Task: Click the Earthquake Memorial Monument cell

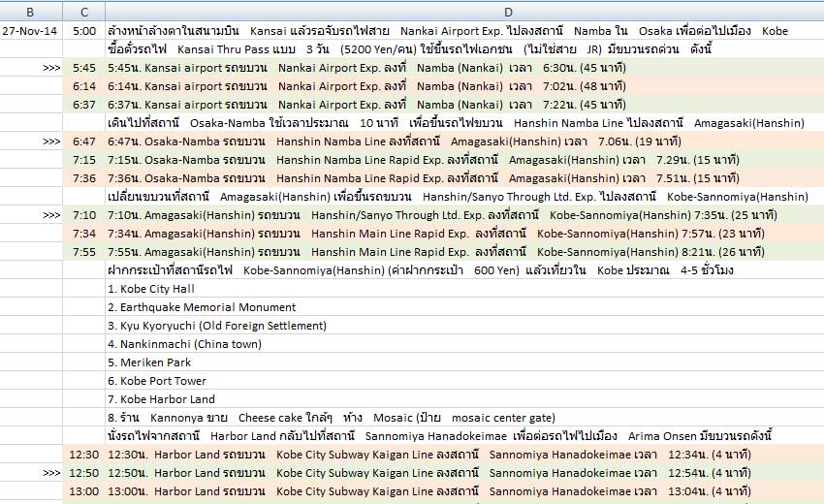Action: (x=202, y=307)
